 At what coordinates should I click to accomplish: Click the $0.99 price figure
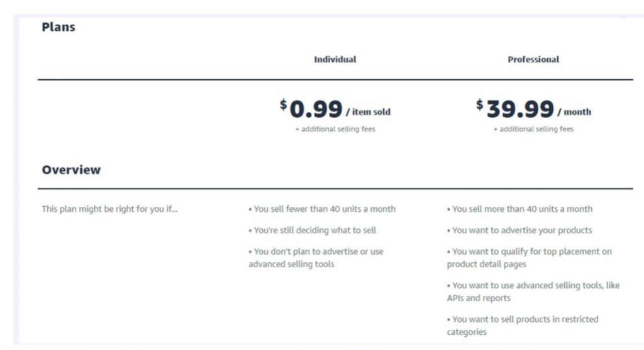pyautogui.click(x=312, y=110)
